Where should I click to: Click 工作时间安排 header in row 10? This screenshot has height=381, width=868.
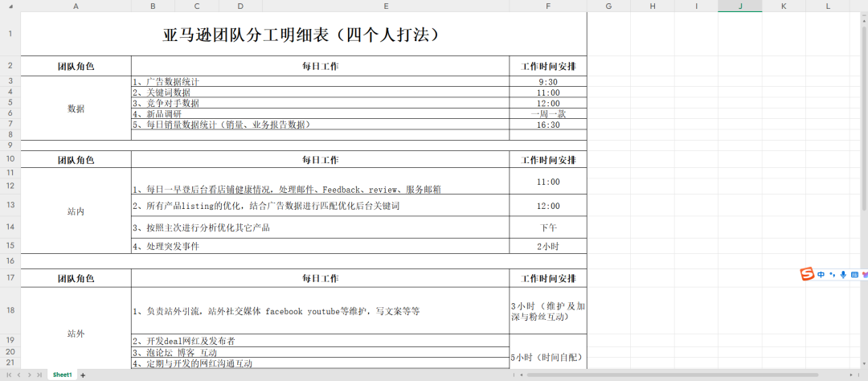click(x=548, y=159)
